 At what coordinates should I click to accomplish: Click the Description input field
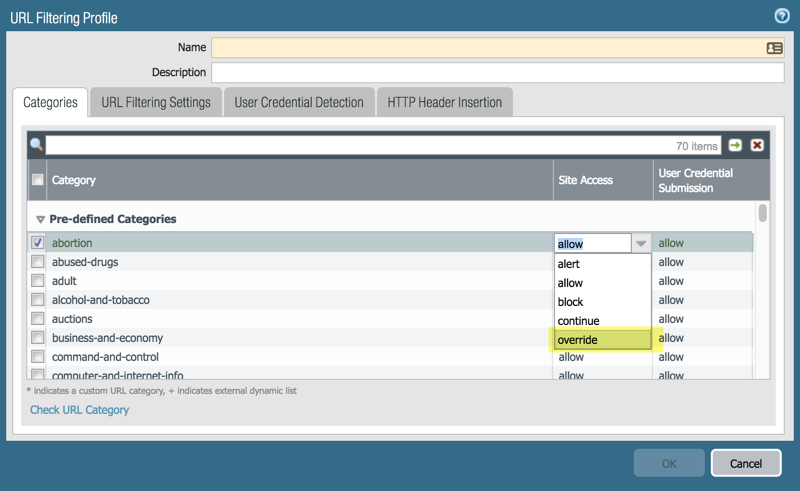click(x=497, y=73)
